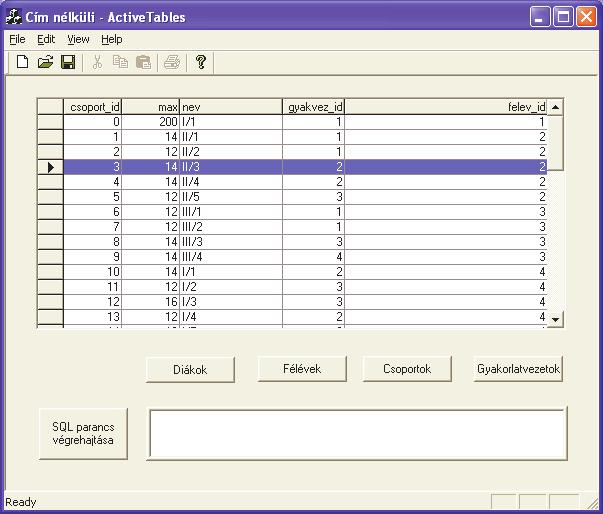The width and height of the screenshot is (603, 514).
Task: Click the nev cell III/1
Action: tap(231, 212)
